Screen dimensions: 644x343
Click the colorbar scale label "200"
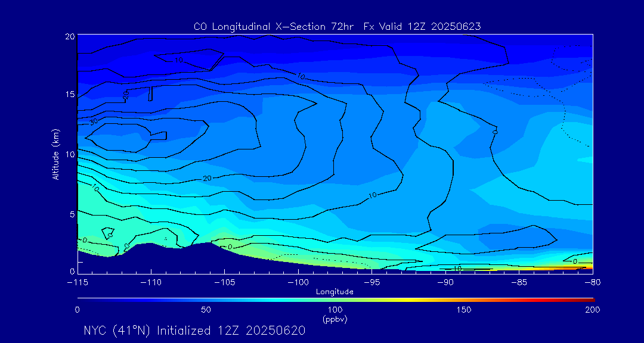point(593,310)
